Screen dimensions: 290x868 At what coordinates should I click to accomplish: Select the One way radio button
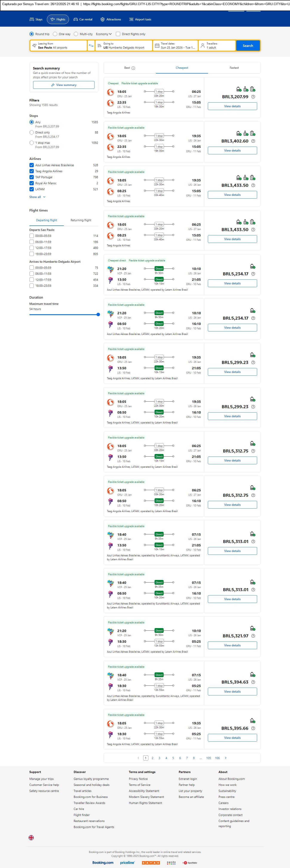(55, 34)
